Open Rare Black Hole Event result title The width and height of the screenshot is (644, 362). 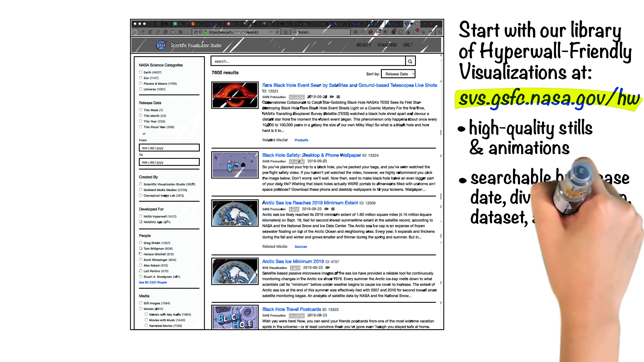click(x=350, y=85)
